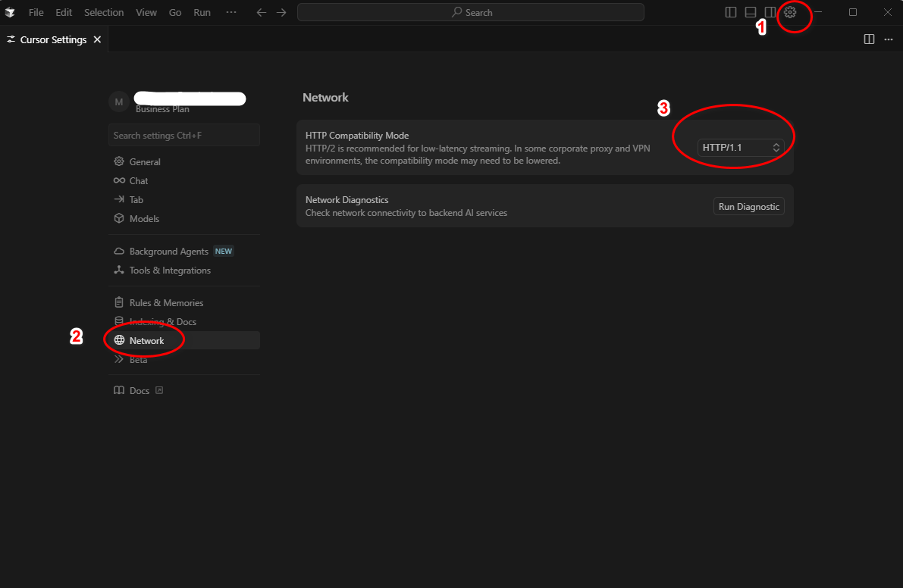
Task: Open the Edit menu
Action: pyautogui.click(x=64, y=12)
